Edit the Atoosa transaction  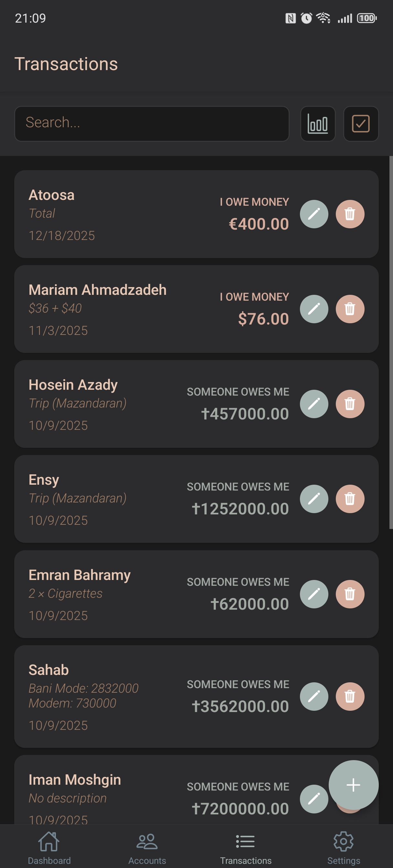pos(314,214)
